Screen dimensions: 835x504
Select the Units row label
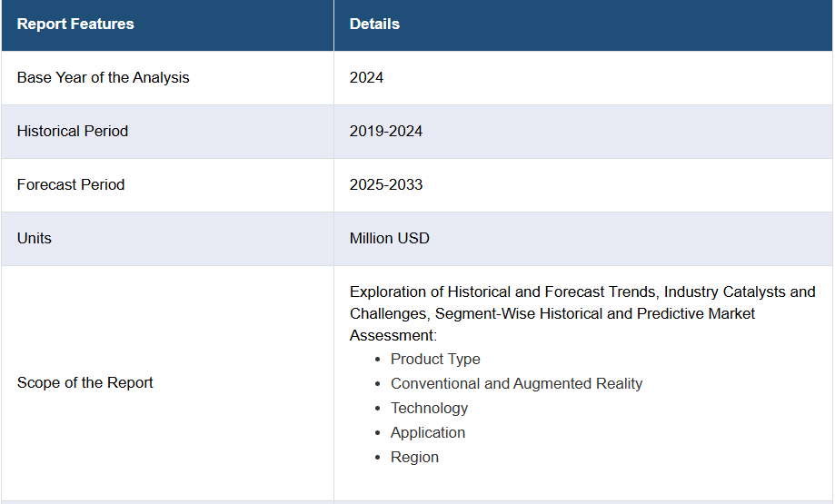pyautogui.click(x=35, y=238)
